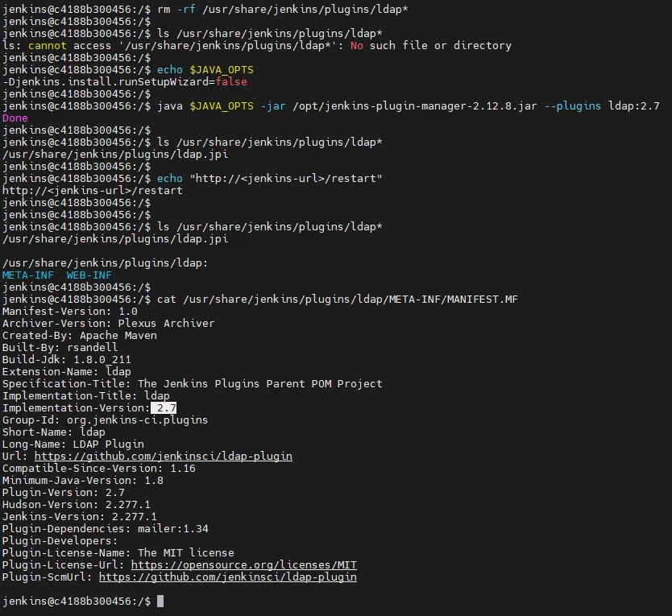The width and height of the screenshot is (672, 616).
Task: Click the magenta 'Done' output line
Action: (15, 118)
